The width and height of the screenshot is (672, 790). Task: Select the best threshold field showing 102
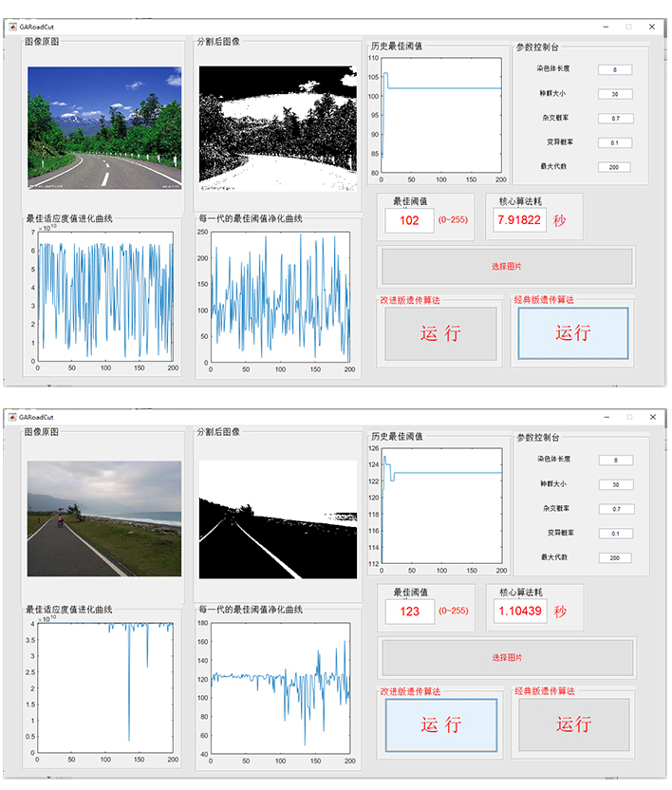click(x=409, y=220)
